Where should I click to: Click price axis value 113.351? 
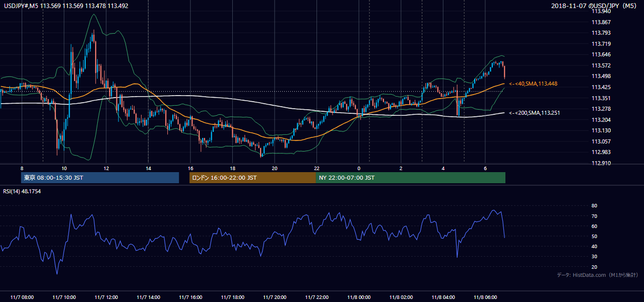601,98
